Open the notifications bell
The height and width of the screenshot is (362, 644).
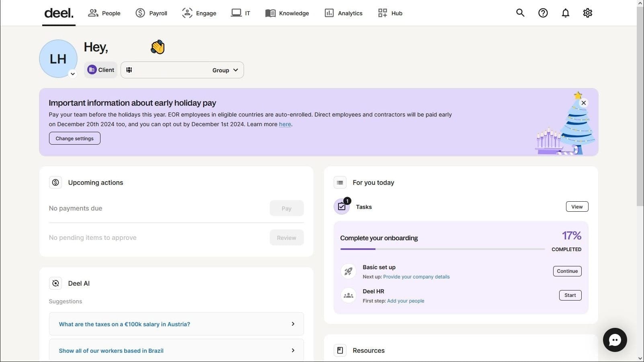(x=565, y=13)
